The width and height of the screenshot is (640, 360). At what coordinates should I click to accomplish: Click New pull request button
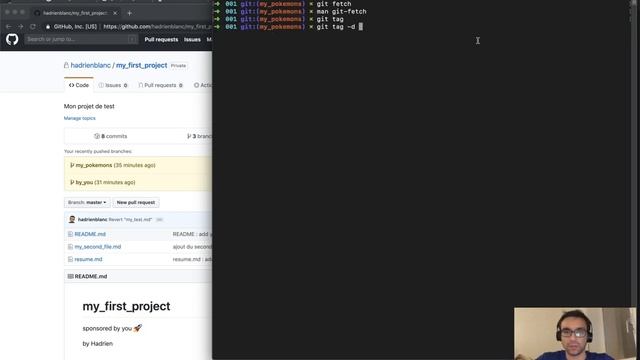136,202
